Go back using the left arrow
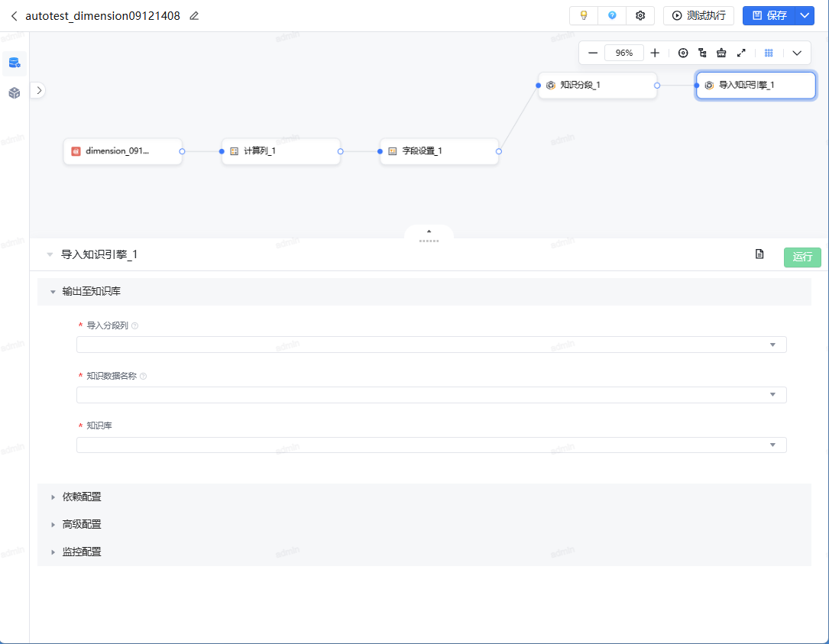Screen dimensions: 829x644 [x=15, y=16]
